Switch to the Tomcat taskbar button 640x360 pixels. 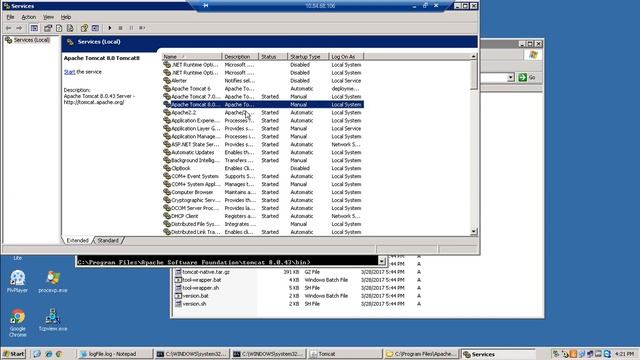click(345, 354)
